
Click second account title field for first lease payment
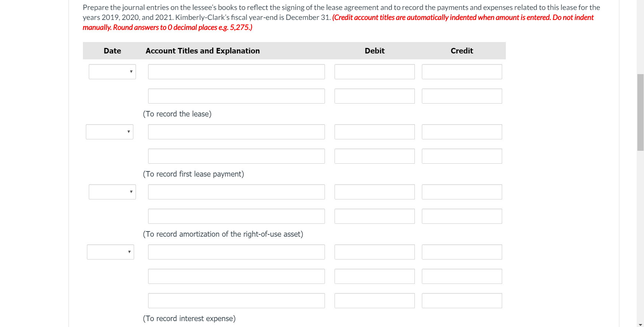tap(237, 156)
